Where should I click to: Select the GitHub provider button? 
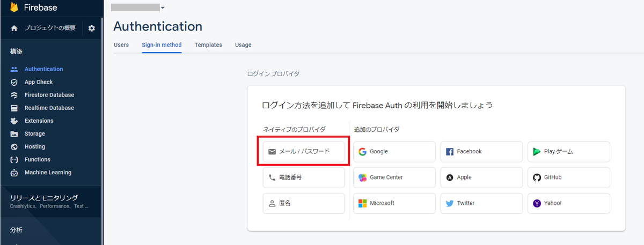pos(569,177)
